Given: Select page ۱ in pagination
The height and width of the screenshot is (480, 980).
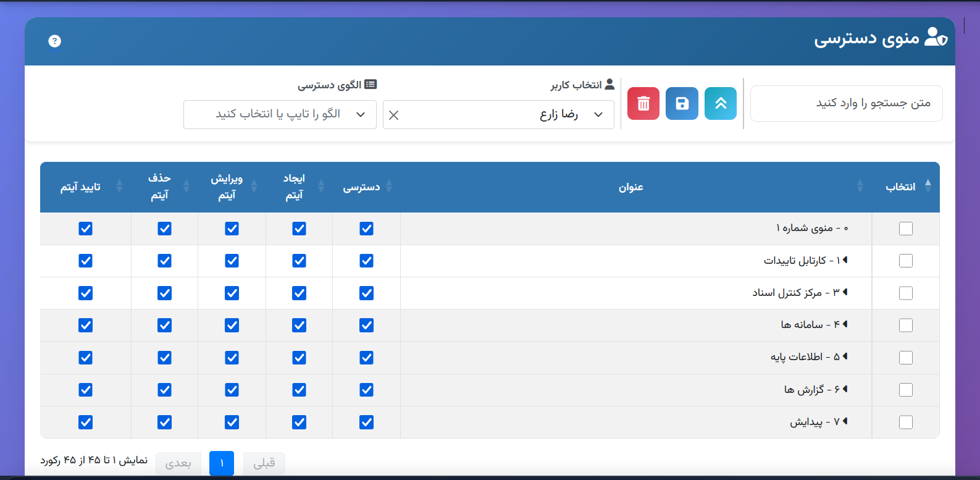Looking at the screenshot, I should [x=222, y=463].
